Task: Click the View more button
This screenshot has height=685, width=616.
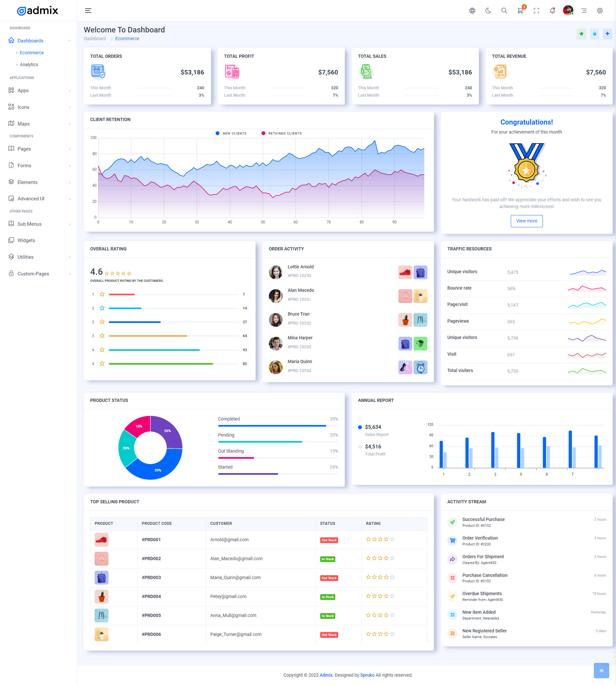Action: (526, 221)
